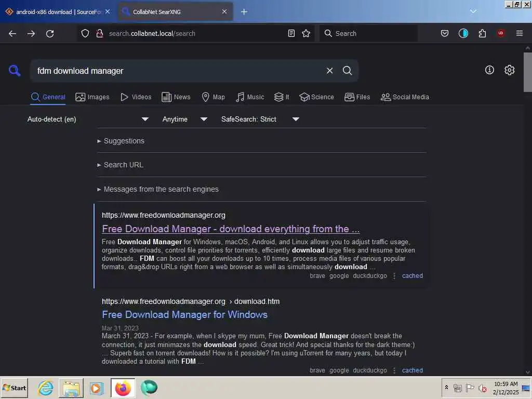Click the page vertical scrollbar thumb
This screenshot has width=532, height=399.
pyautogui.click(x=527, y=72)
